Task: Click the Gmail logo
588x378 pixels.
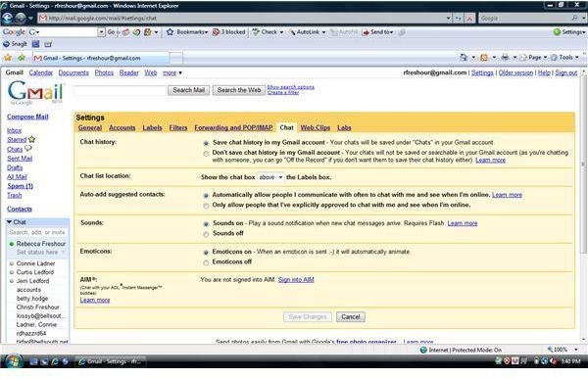Action: (35, 92)
